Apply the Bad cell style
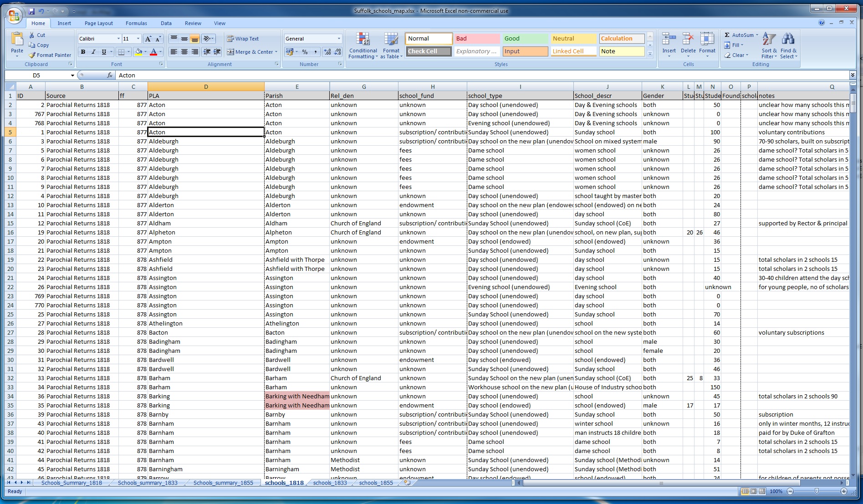 point(477,39)
